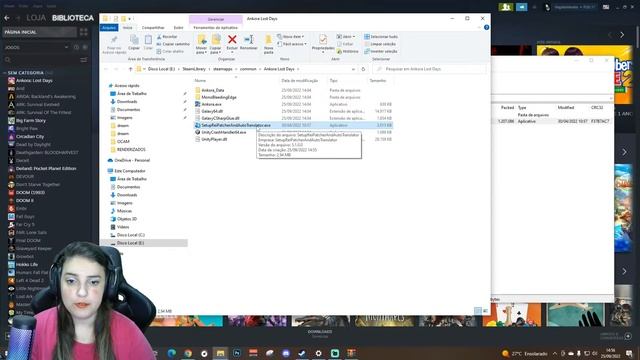
Task: Click Steam back arrow icon
Action: pyautogui.click(x=7, y=18)
